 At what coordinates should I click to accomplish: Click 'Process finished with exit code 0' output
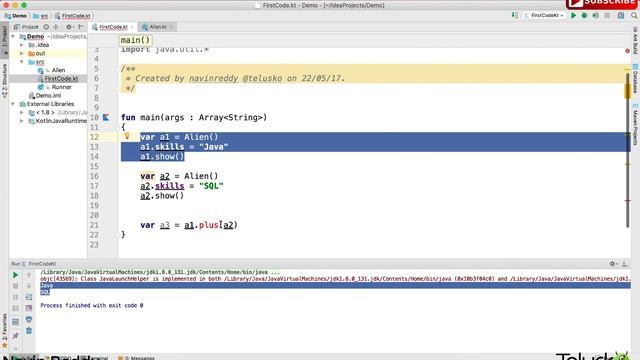[91, 305]
